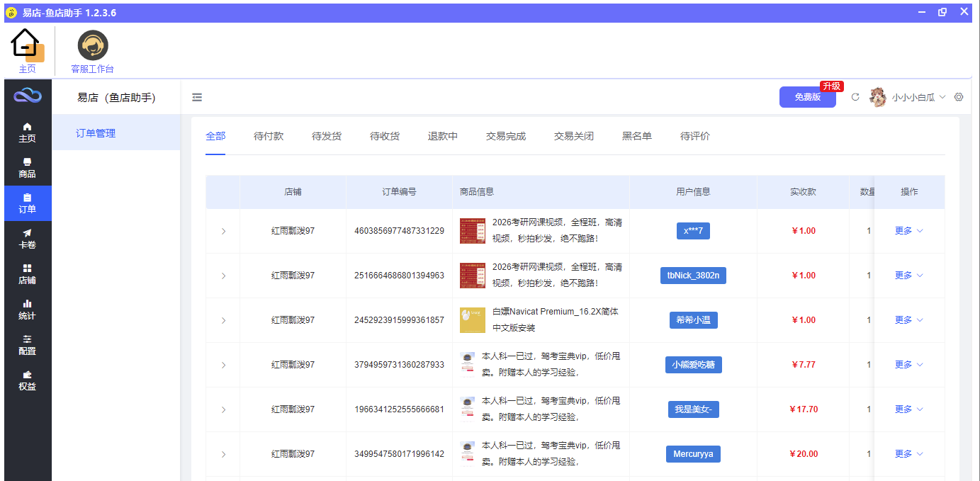Expand the 更多 dropdown for the first order
Viewport: 980px width, 481px height.
click(908, 230)
